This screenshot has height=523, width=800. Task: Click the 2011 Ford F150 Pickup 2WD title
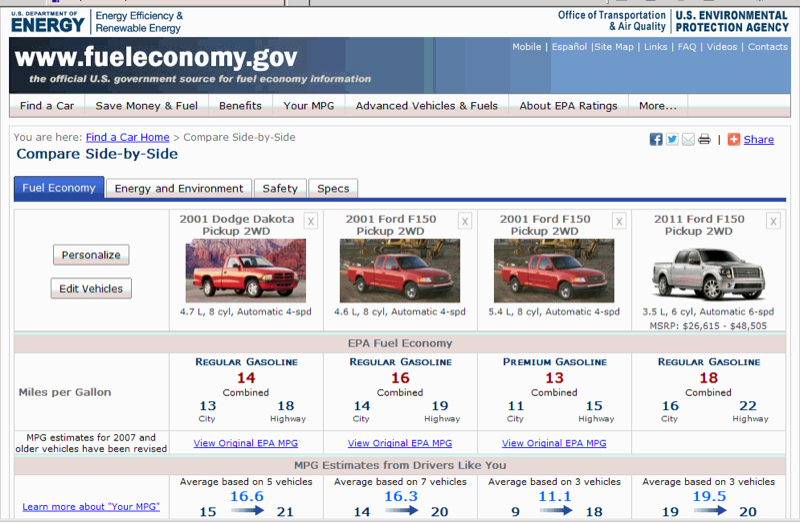click(x=699, y=225)
